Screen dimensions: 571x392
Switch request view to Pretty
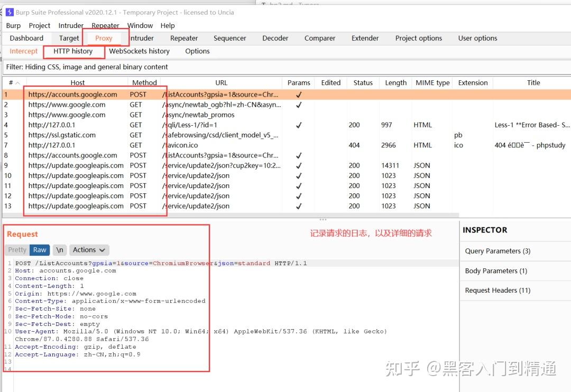(x=17, y=250)
